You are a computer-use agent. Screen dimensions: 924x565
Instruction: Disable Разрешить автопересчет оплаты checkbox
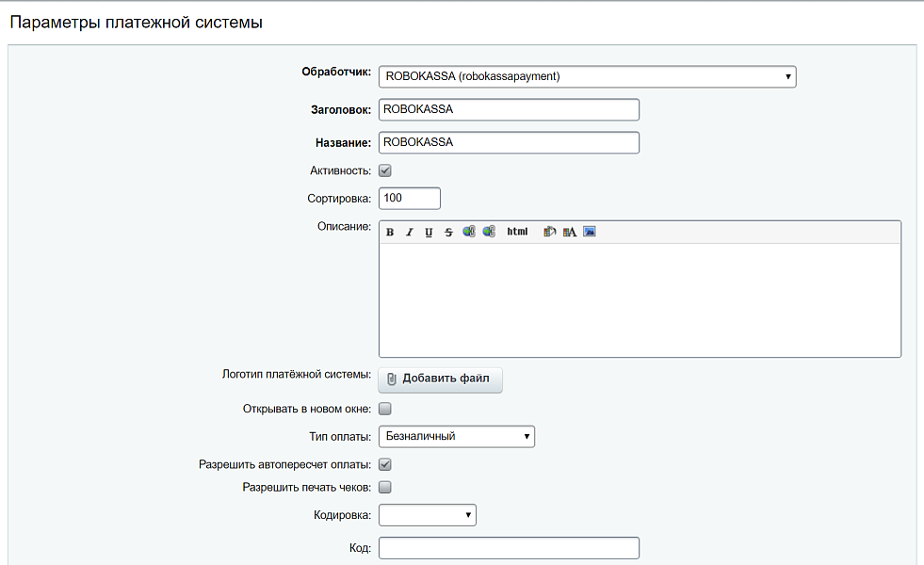[385, 464]
